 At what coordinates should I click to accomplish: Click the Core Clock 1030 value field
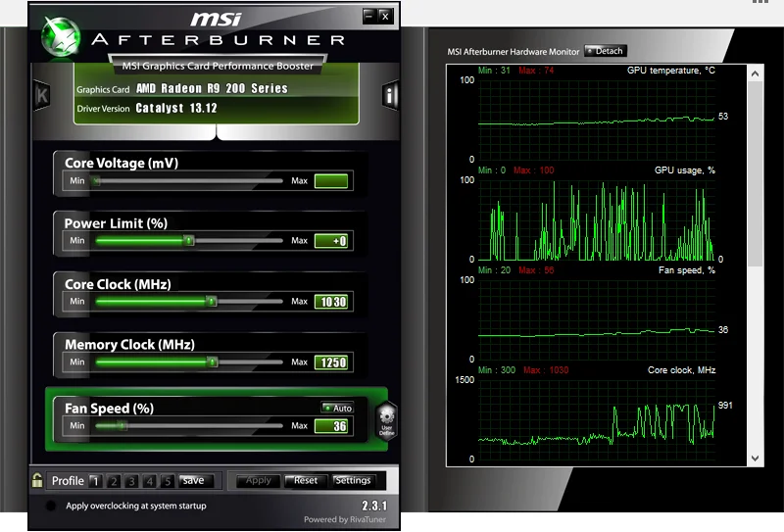[331, 302]
